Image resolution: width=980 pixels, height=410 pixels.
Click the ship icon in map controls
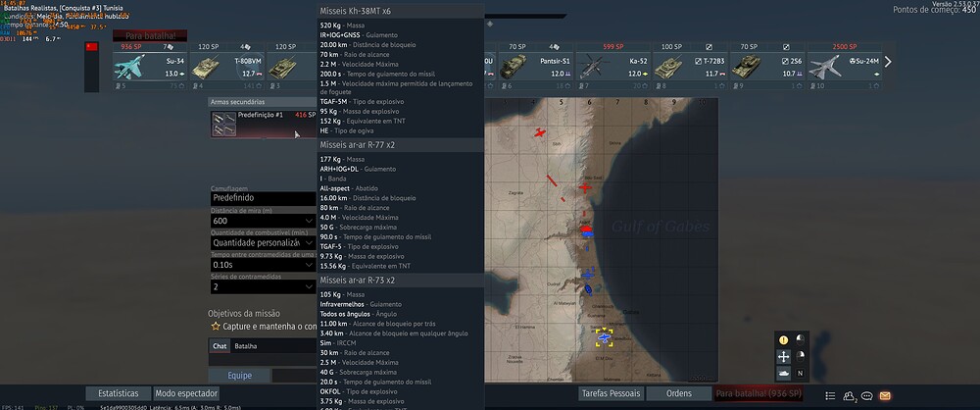[784, 373]
